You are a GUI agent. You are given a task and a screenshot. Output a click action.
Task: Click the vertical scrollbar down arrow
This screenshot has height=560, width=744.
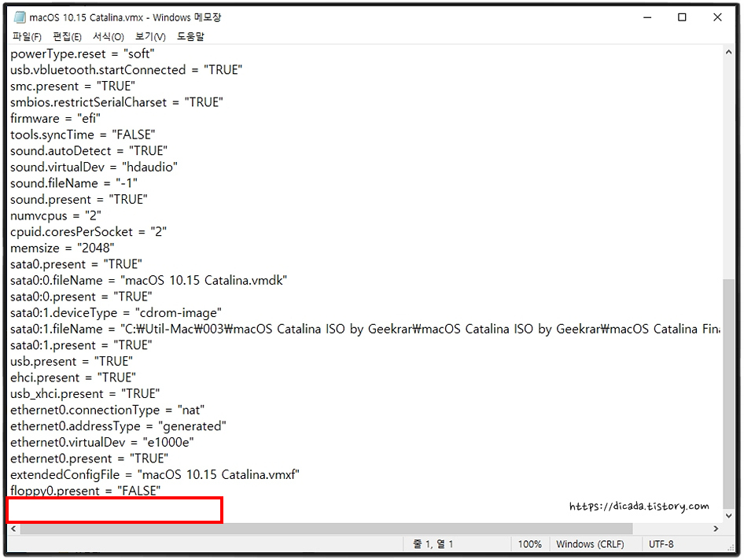tap(728, 516)
